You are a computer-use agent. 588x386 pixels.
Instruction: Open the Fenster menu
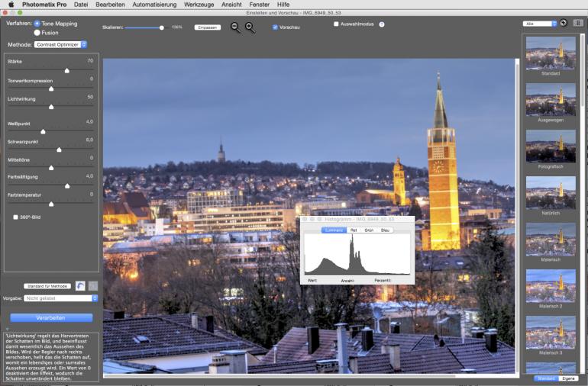259,5
